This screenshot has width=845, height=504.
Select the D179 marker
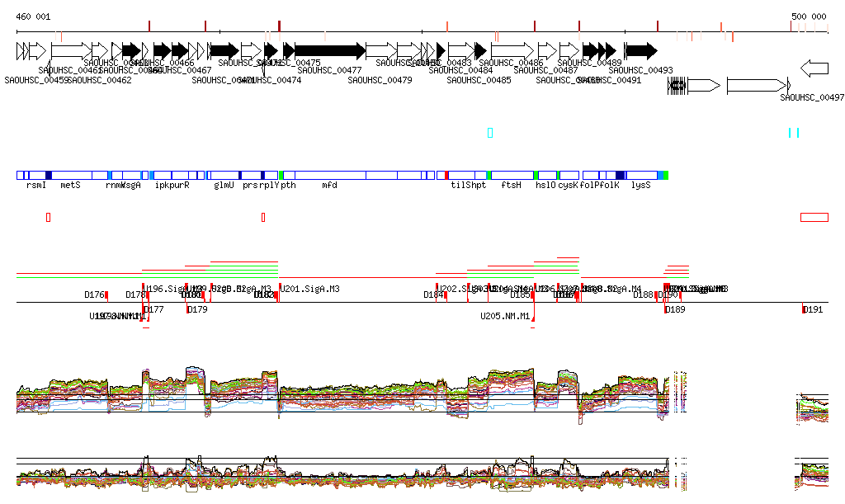197,309
